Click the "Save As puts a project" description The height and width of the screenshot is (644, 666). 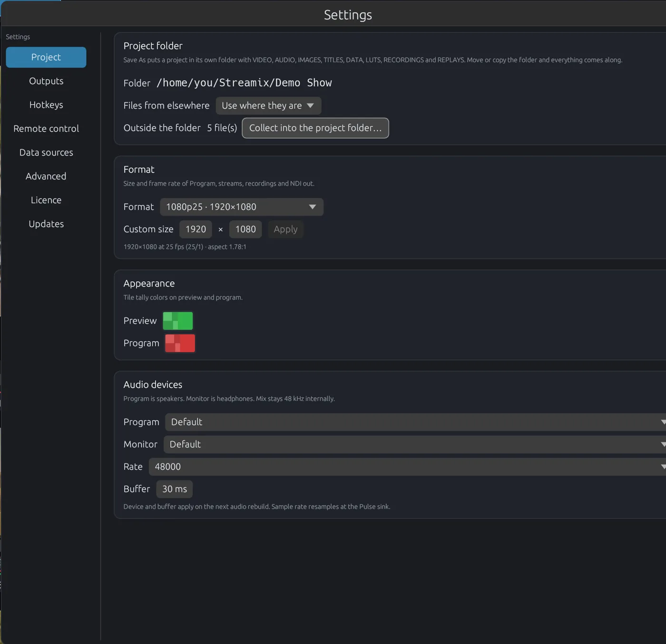click(x=373, y=60)
